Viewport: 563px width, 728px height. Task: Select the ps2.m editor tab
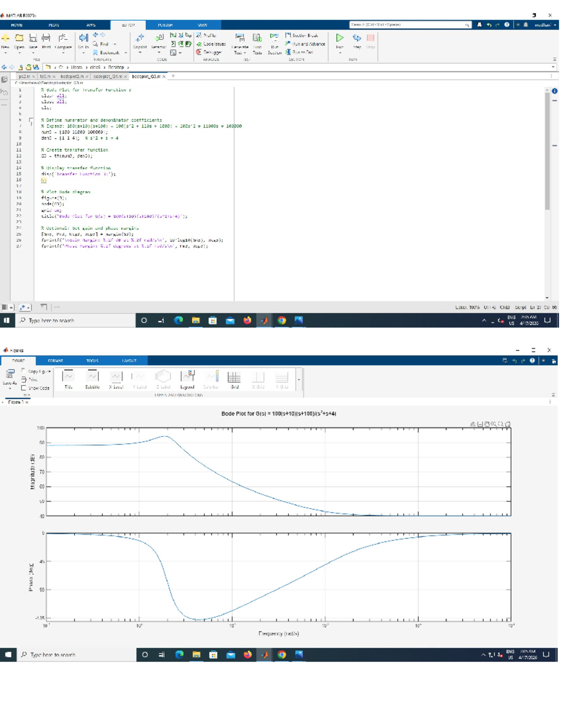pos(26,76)
